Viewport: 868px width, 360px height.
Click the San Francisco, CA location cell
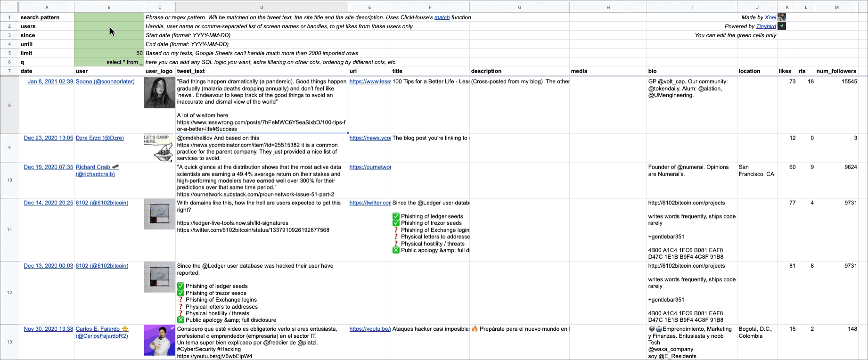pyautogui.click(x=757, y=180)
